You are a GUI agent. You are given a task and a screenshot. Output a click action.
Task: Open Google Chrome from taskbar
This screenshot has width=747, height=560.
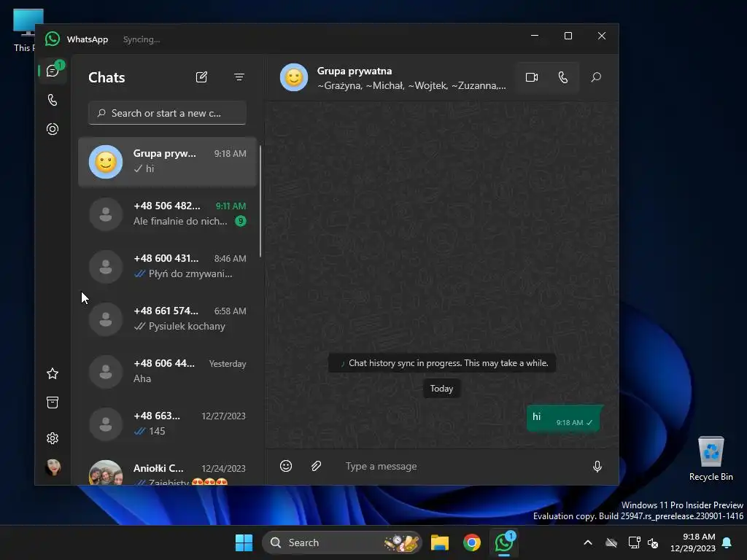point(472,542)
